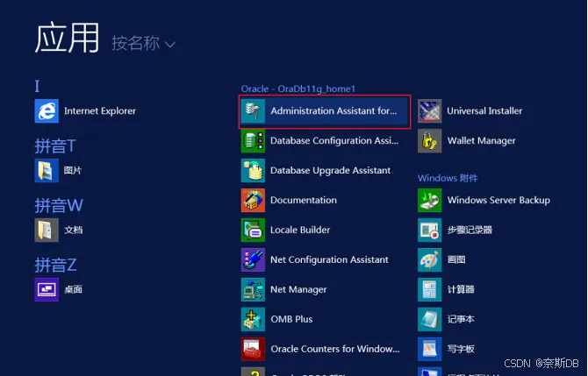Click the sort chevron beside 按名称

pyautogui.click(x=170, y=45)
